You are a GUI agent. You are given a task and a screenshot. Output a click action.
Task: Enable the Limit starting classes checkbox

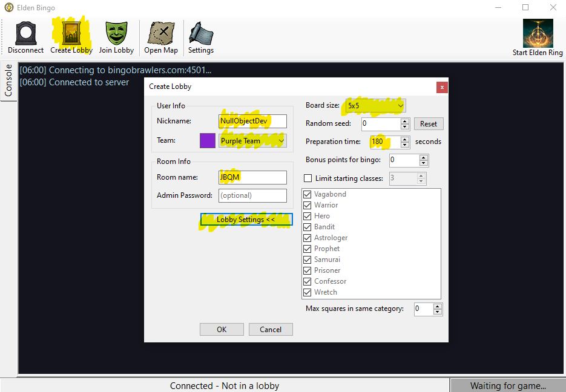[x=308, y=178]
